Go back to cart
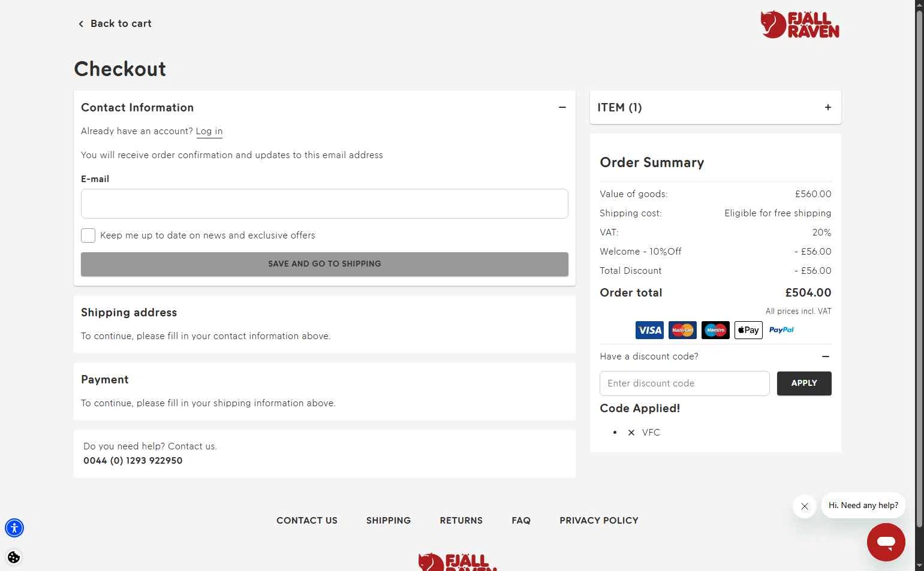Image resolution: width=924 pixels, height=571 pixels. [115, 23]
